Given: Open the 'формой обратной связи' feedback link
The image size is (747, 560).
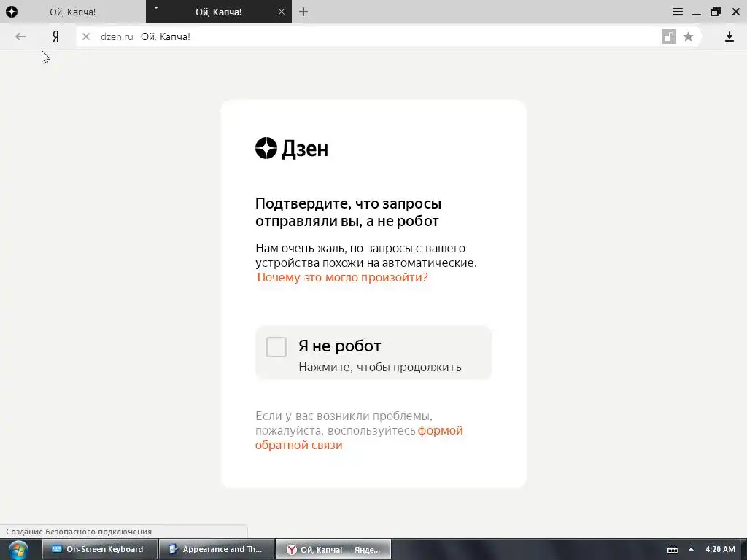Looking at the screenshot, I should pyautogui.click(x=359, y=437).
